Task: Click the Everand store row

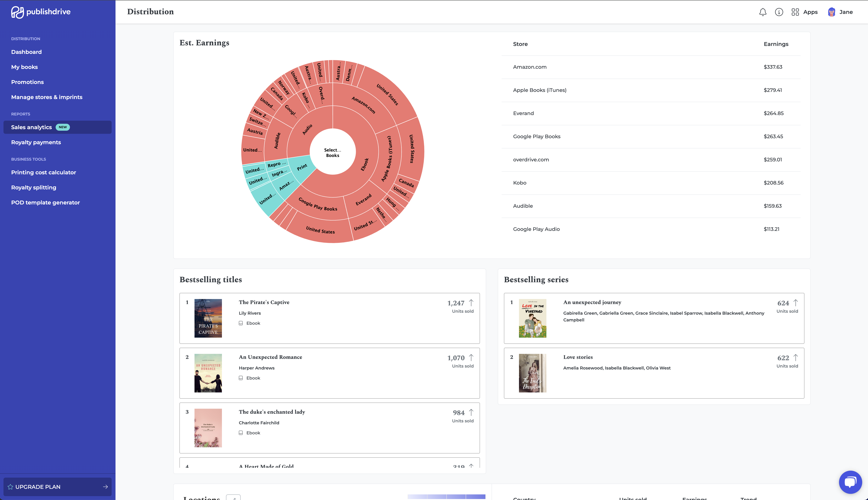Action: [x=651, y=113]
